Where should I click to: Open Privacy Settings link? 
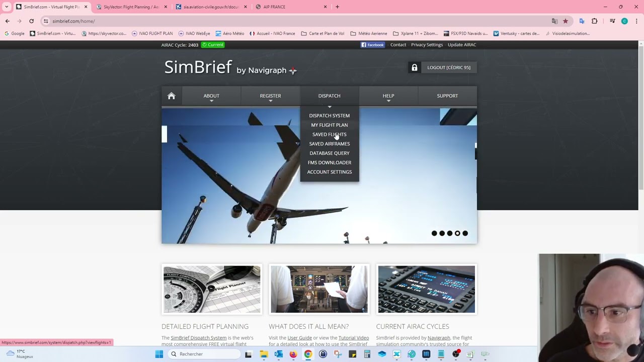(x=427, y=45)
